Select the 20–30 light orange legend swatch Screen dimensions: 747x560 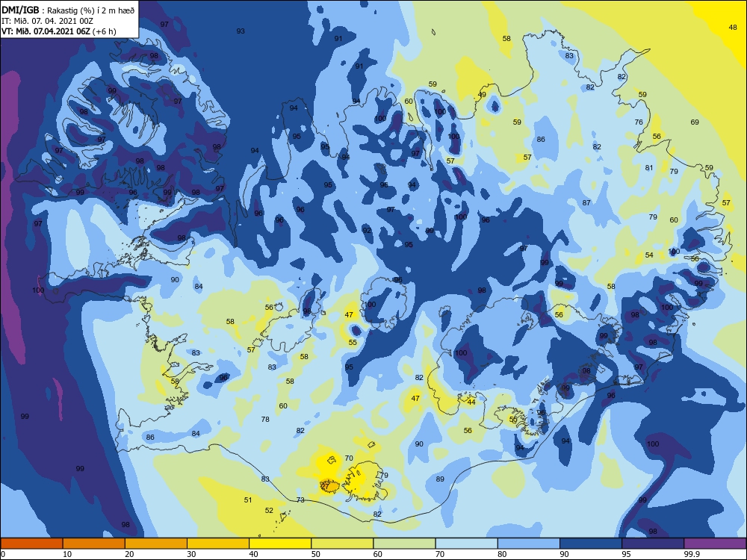point(156,544)
